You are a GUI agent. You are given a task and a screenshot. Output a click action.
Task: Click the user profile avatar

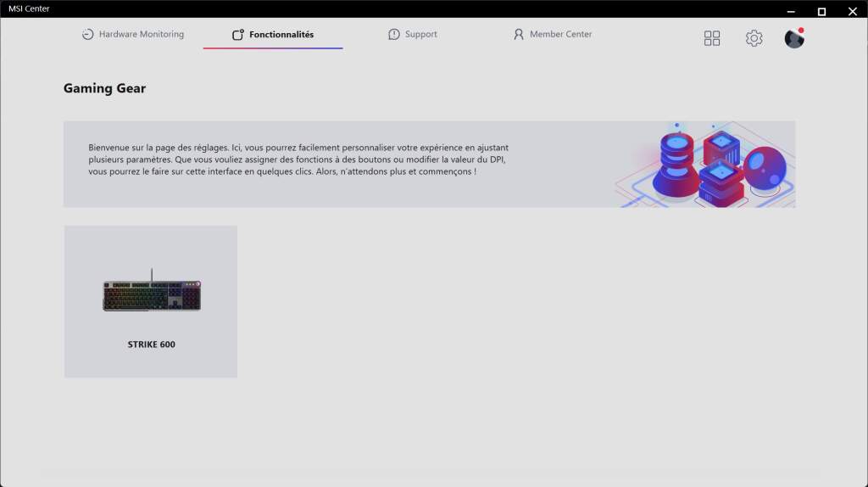pos(793,39)
